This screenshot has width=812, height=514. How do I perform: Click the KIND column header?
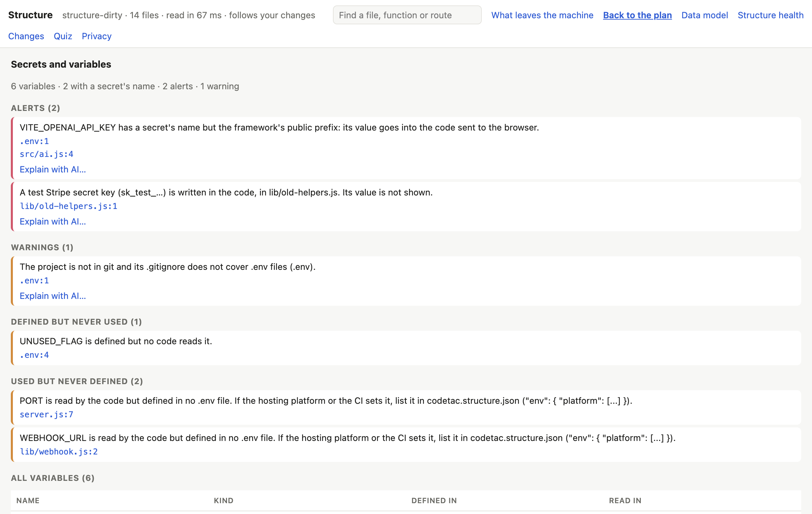click(x=224, y=500)
